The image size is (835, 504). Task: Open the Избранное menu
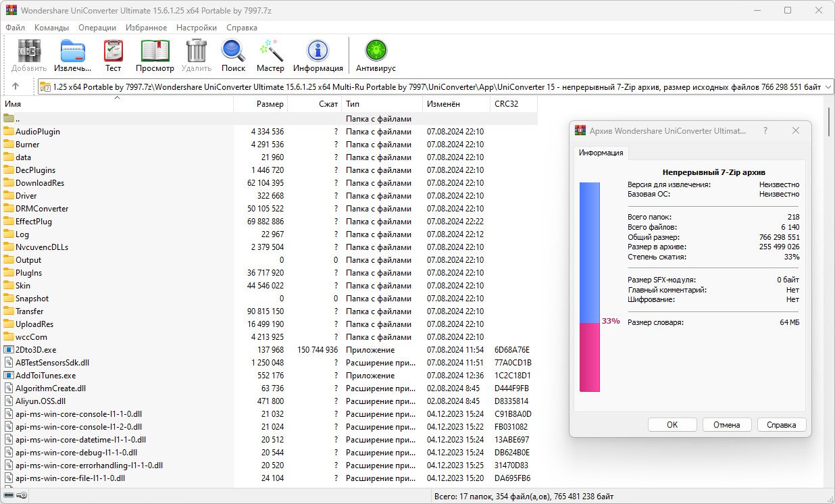(146, 28)
